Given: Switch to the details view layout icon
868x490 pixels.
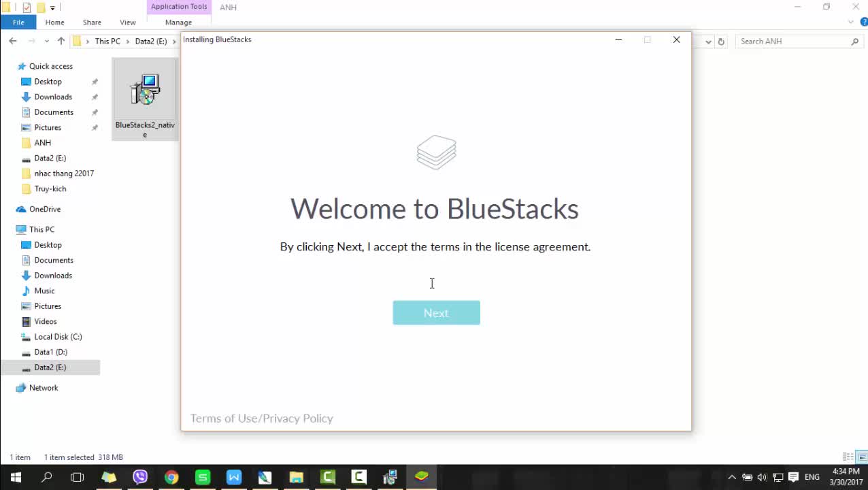Looking at the screenshot, I should (x=848, y=457).
